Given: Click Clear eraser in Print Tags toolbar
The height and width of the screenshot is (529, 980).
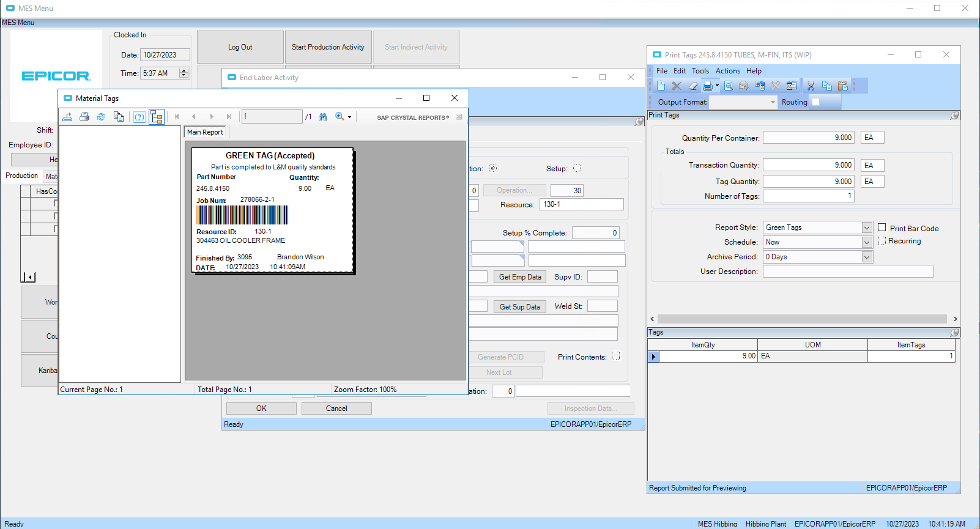Looking at the screenshot, I should (692, 86).
